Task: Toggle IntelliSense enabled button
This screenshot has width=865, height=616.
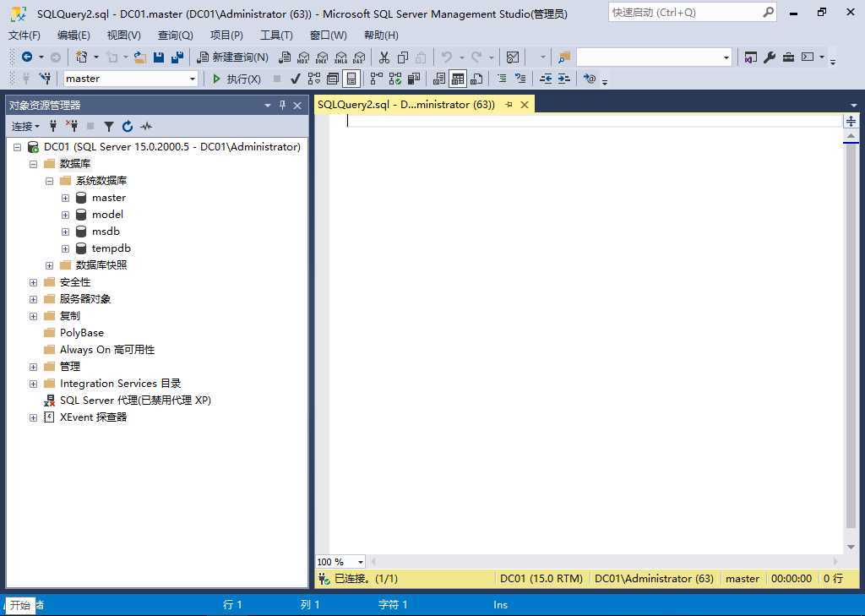Action: [351, 79]
